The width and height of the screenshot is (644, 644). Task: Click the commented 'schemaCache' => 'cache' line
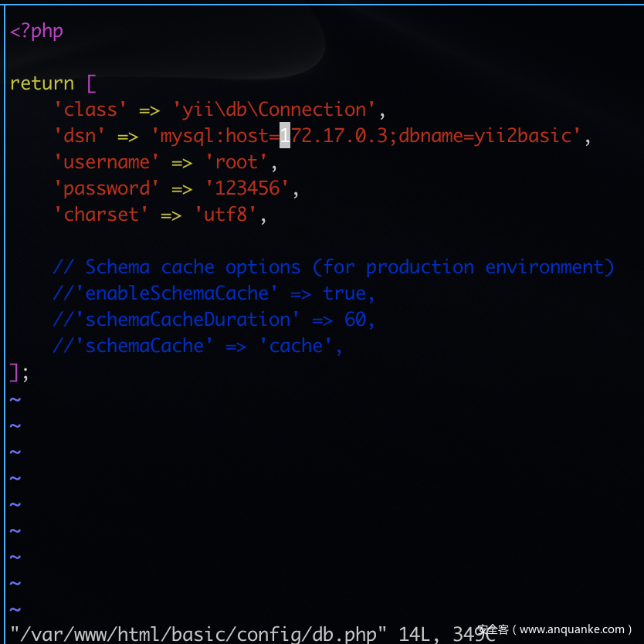pos(197,346)
